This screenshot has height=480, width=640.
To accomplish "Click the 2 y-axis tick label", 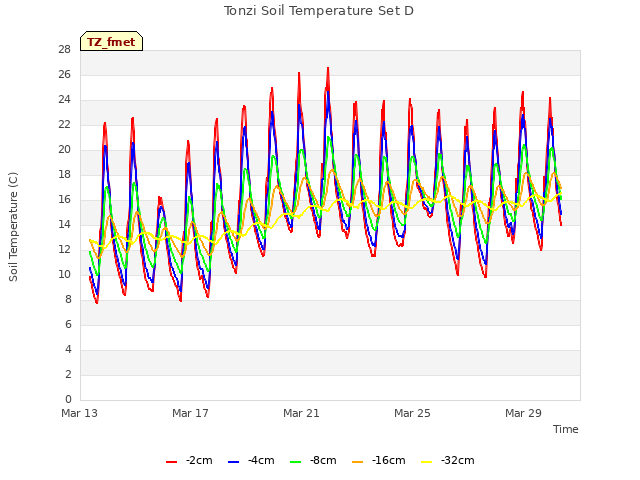I will (68, 374).
